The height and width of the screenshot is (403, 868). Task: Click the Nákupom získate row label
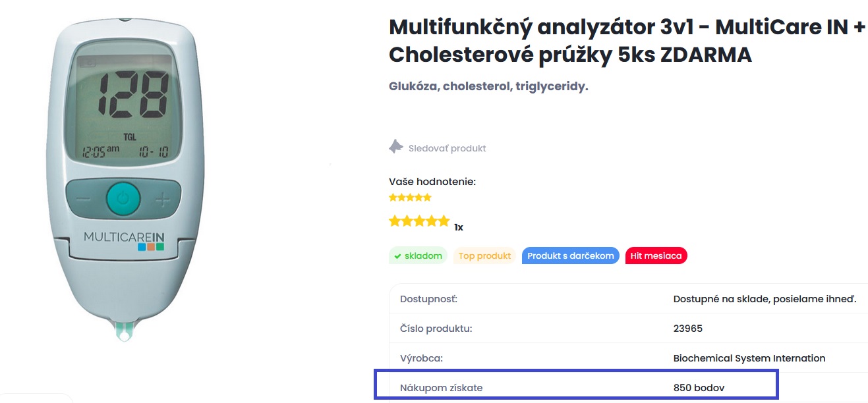(x=441, y=388)
